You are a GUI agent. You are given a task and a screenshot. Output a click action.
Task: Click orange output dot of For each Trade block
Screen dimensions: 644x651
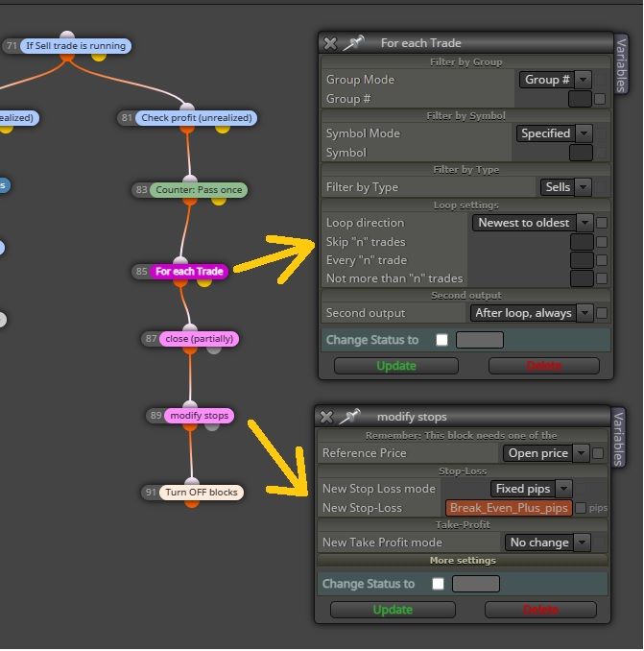click(180, 282)
